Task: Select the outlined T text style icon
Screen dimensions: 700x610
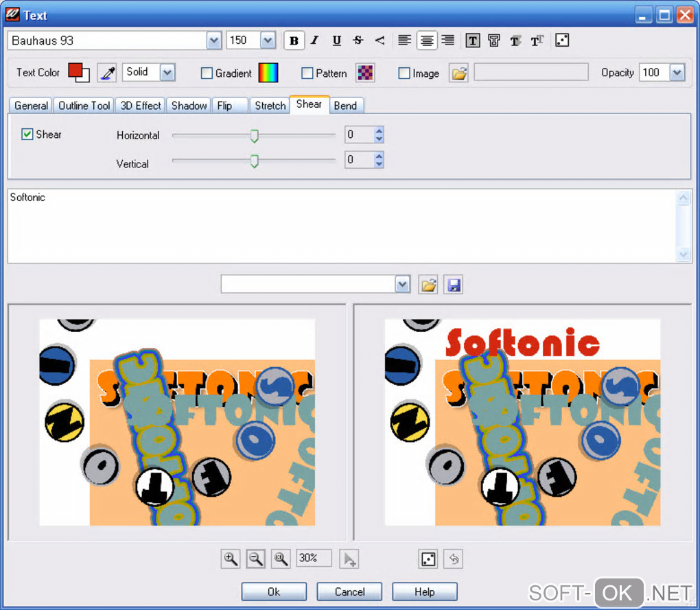Action: [493, 40]
